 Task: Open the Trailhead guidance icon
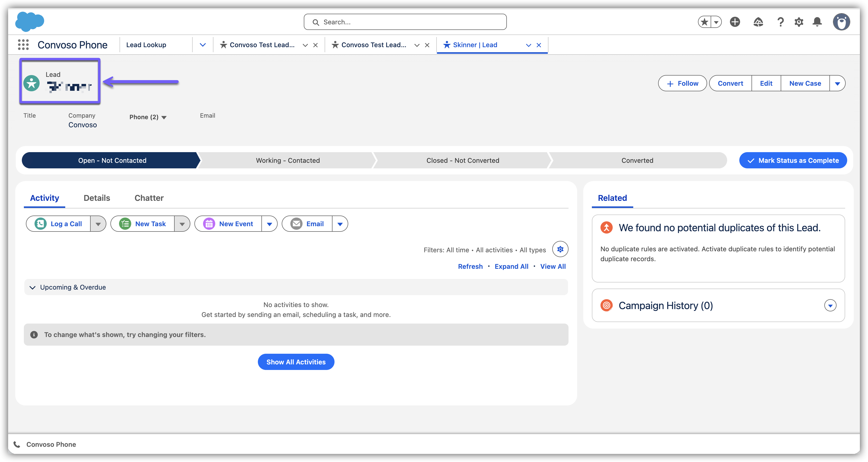758,22
